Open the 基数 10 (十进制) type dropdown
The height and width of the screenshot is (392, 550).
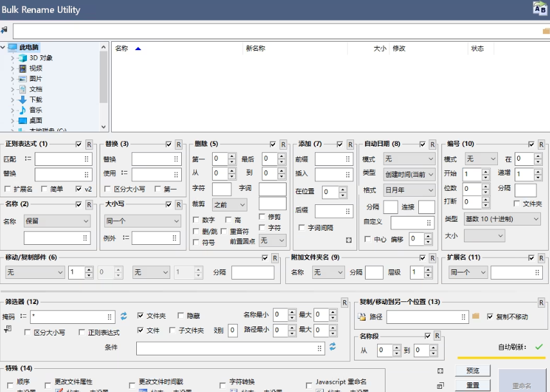pyautogui.click(x=502, y=219)
